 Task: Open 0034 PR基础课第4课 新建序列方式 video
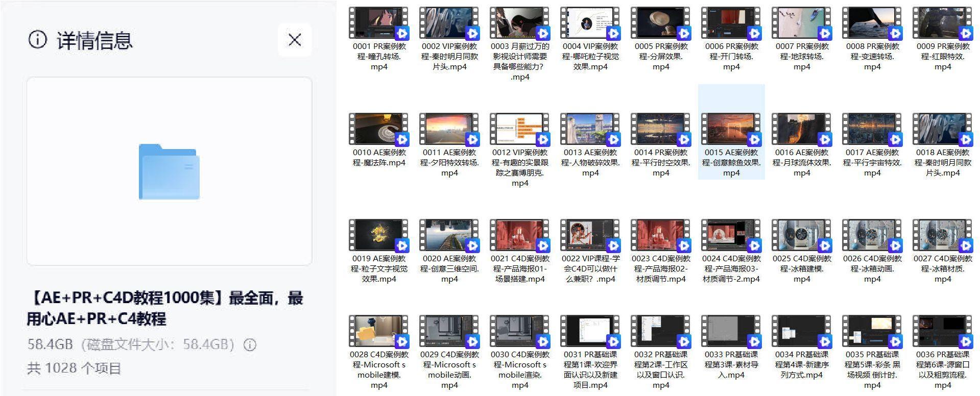[801, 332]
